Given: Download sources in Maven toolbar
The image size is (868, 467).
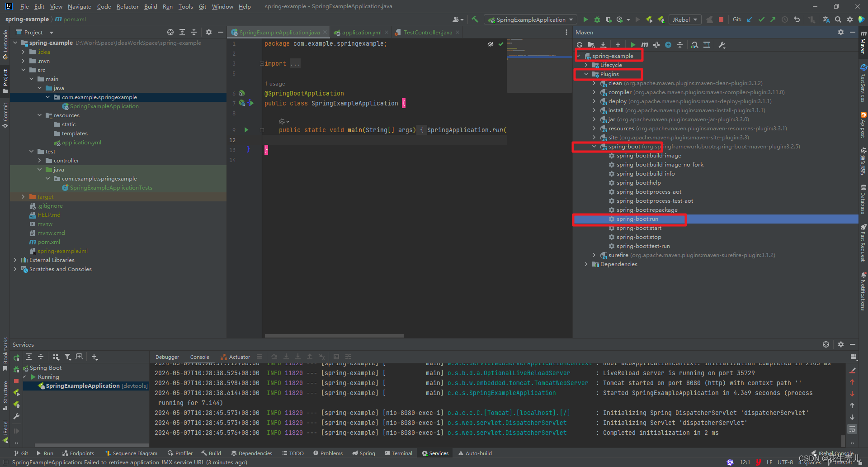Looking at the screenshot, I should 603,45.
